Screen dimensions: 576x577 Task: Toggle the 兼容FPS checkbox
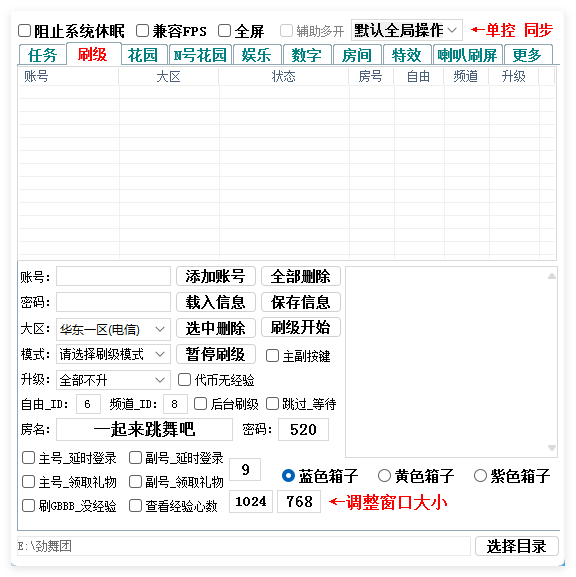pos(142,31)
